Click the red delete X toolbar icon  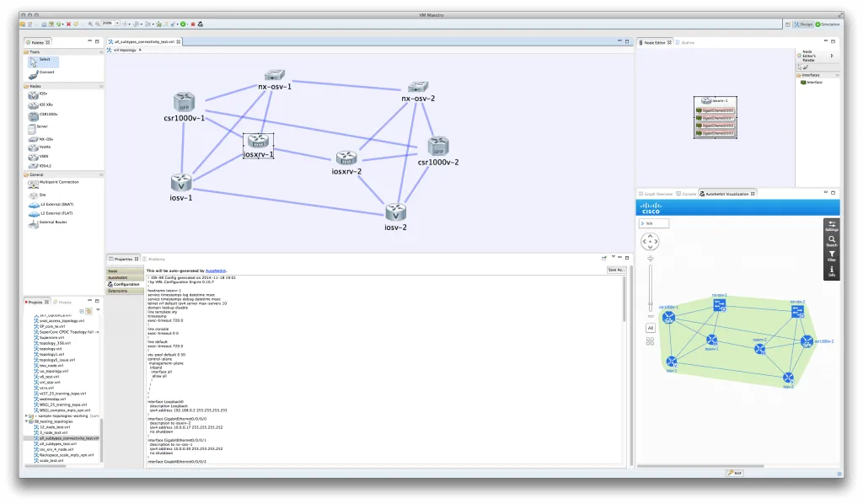69,24
